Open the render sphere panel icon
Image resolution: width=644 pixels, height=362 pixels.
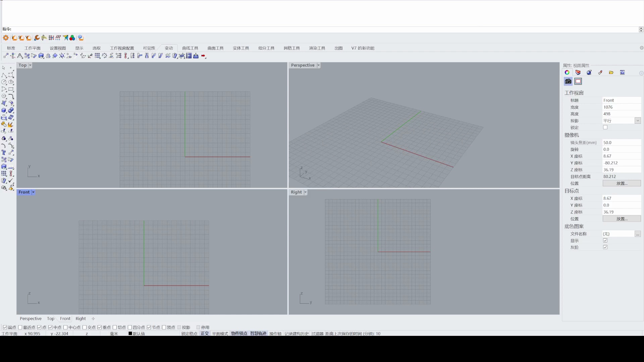tap(589, 72)
